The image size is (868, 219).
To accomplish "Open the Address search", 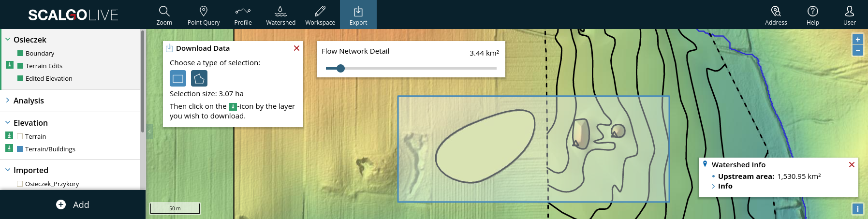I will [776, 15].
